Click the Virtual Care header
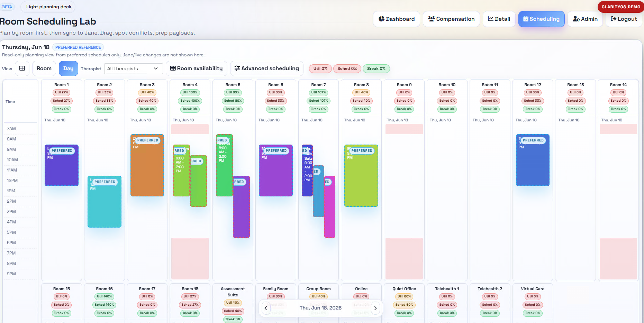 pyautogui.click(x=533, y=289)
